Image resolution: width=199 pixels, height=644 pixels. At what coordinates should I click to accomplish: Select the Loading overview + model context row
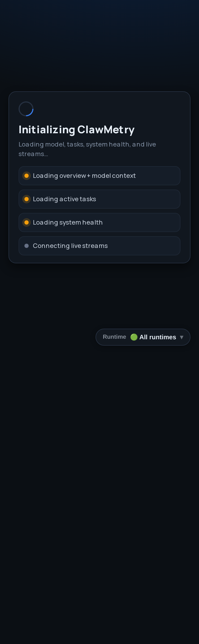pos(99,176)
